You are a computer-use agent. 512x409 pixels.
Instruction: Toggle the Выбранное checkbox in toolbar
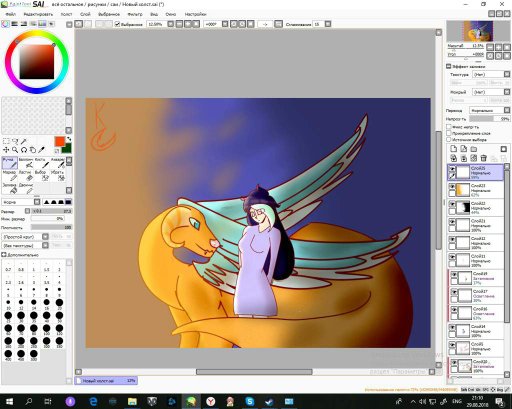tap(117, 24)
